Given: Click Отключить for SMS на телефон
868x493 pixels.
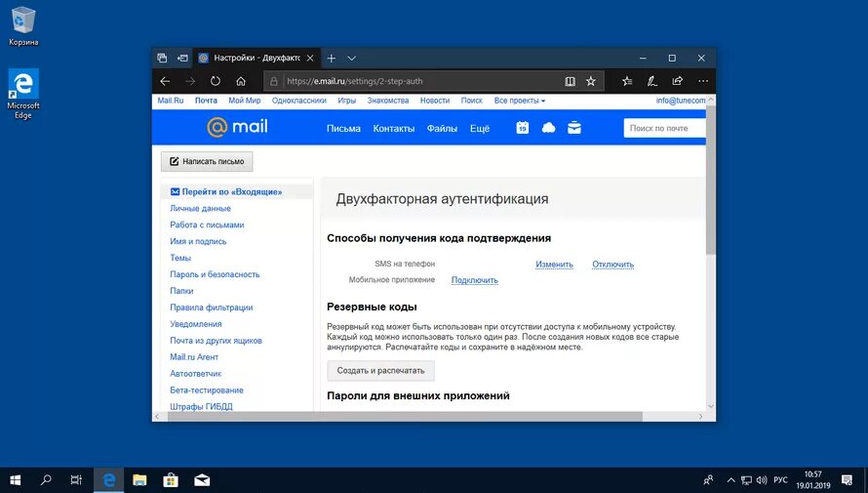Looking at the screenshot, I should [x=612, y=265].
